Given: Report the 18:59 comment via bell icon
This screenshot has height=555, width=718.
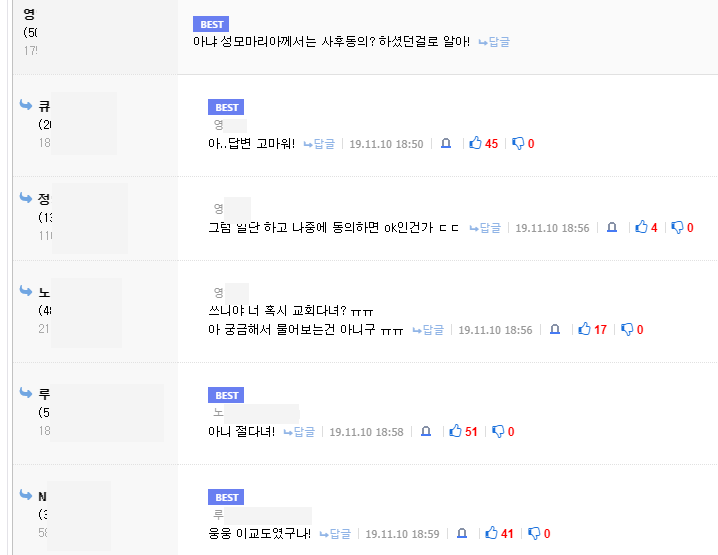Looking at the screenshot, I should click(462, 533).
